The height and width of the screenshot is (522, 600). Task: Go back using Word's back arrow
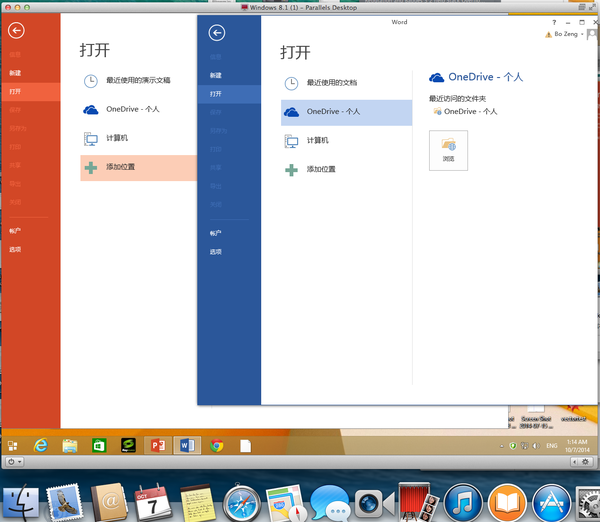[x=217, y=33]
